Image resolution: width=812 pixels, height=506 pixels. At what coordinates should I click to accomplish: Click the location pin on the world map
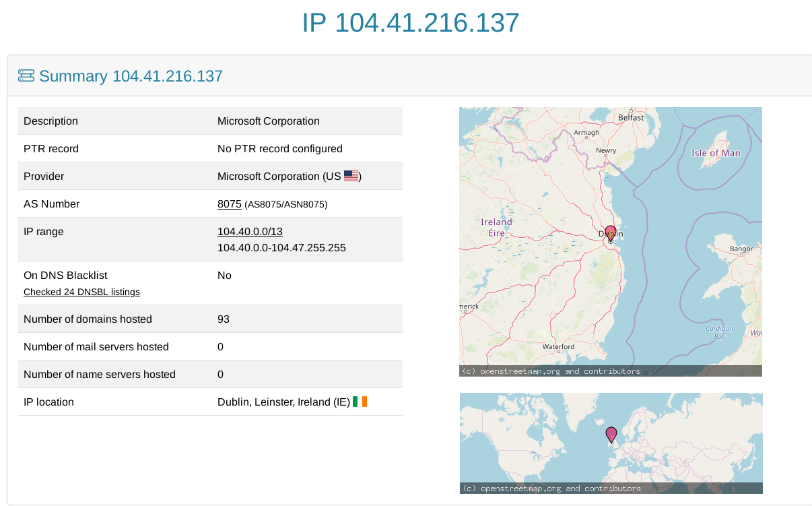click(611, 434)
